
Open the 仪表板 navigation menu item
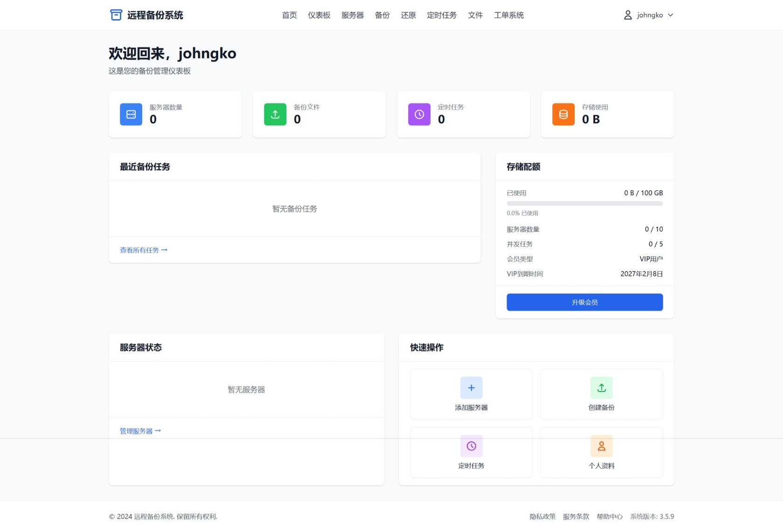pos(319,15)
